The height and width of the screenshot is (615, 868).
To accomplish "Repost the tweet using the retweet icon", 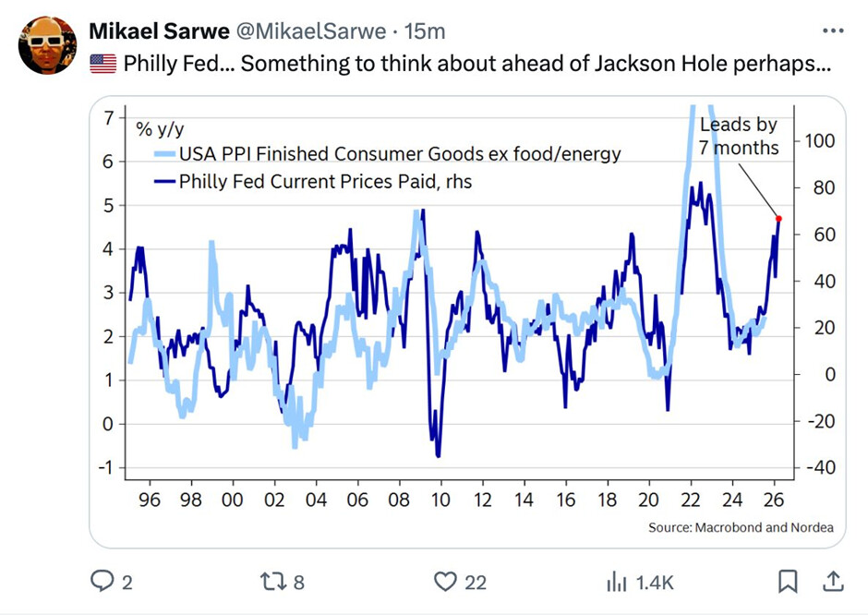I will pyautogui.click(x=271, y=582).
